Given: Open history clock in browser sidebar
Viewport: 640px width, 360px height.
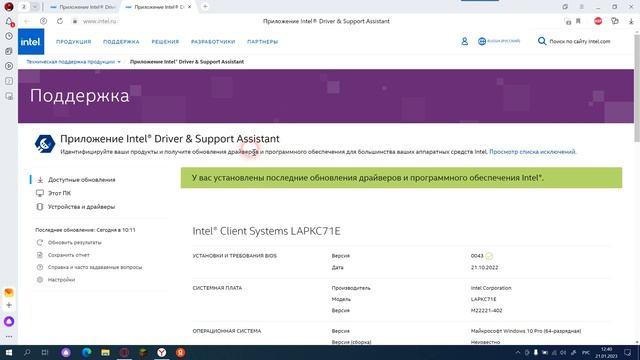Looking at the screenshot, I should click(9, 36).
